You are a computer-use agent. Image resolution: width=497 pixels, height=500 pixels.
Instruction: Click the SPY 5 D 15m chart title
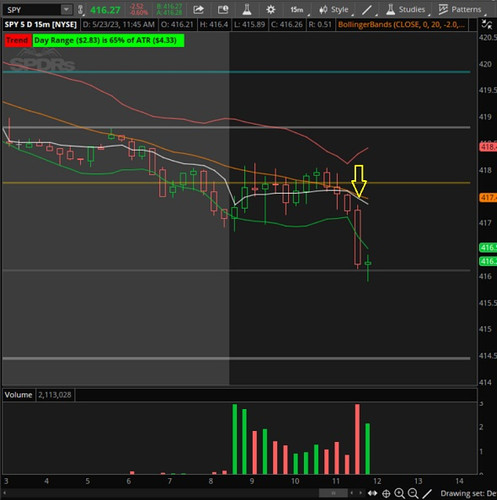(41, 25)
